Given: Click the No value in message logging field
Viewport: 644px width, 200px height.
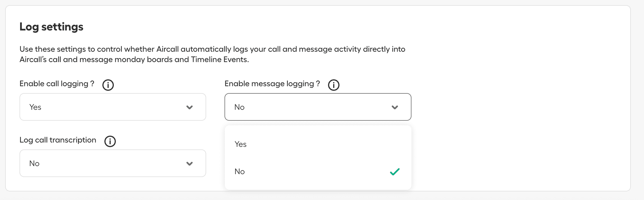Looking at the screenshot, I should click(x=239, y=107).
